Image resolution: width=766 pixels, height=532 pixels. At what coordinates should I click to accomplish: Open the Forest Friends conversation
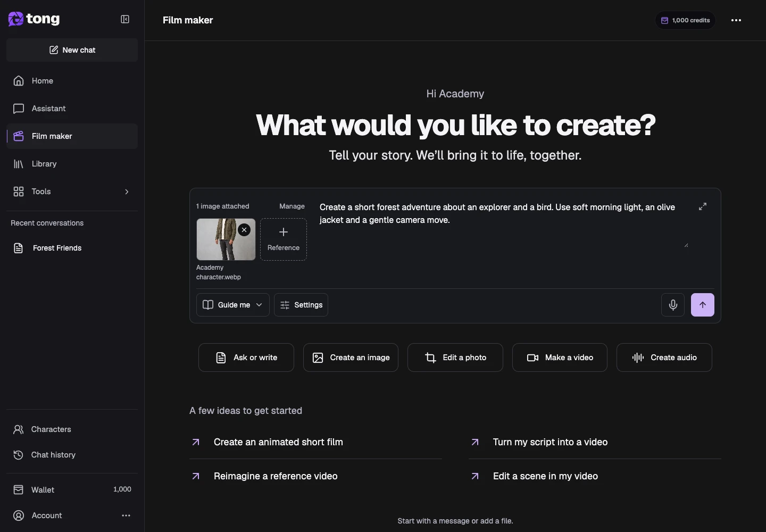tap(72, 248)
